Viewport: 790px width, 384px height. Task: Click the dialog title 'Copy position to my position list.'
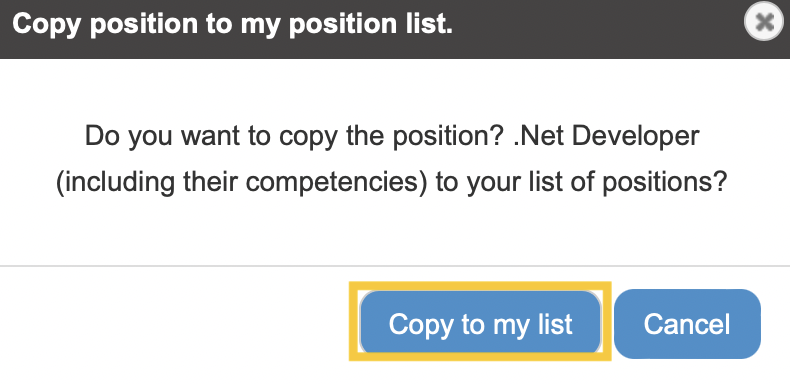[x=232, y=24]
